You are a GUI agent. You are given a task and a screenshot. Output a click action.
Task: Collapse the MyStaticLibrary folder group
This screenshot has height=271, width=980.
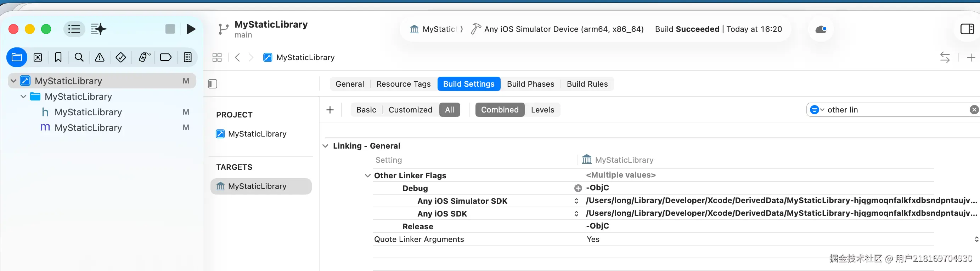click(24, 97)
